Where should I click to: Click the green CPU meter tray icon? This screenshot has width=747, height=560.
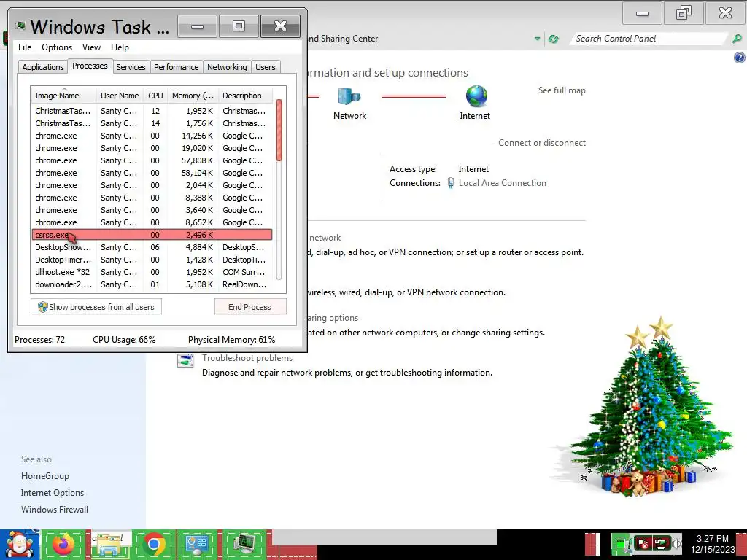coord(621,544)
